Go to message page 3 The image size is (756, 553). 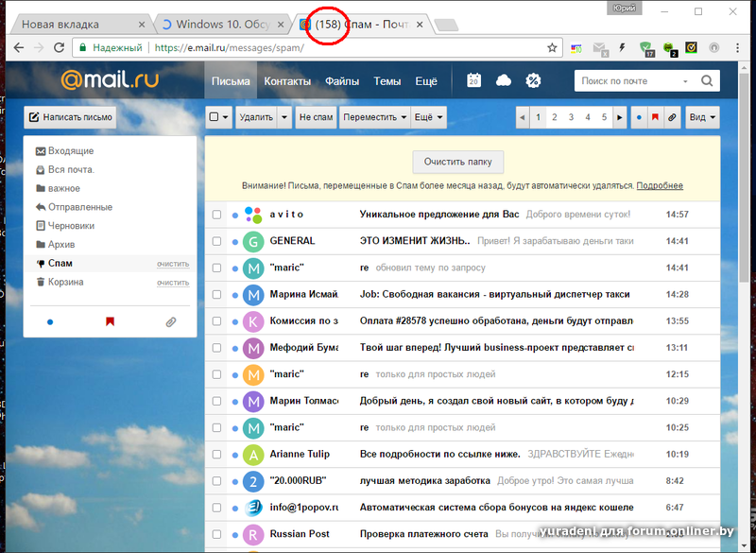(571, 117)
